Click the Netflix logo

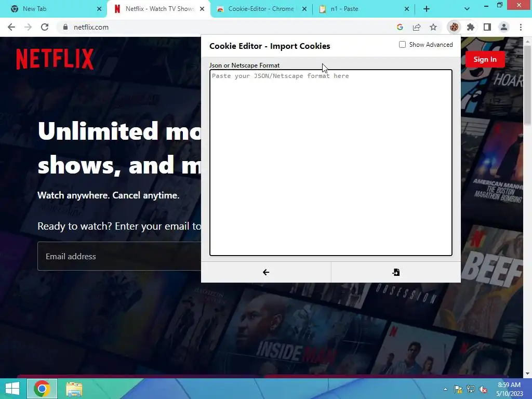point(55,59)
